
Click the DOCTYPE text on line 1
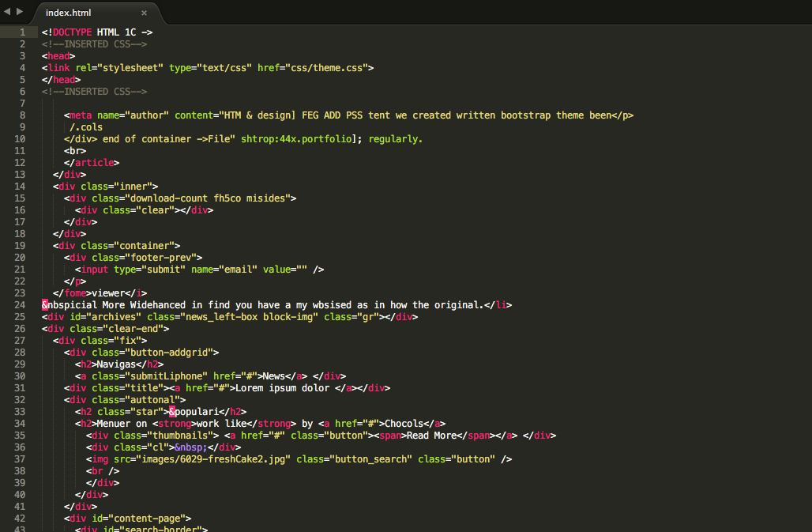72,32
